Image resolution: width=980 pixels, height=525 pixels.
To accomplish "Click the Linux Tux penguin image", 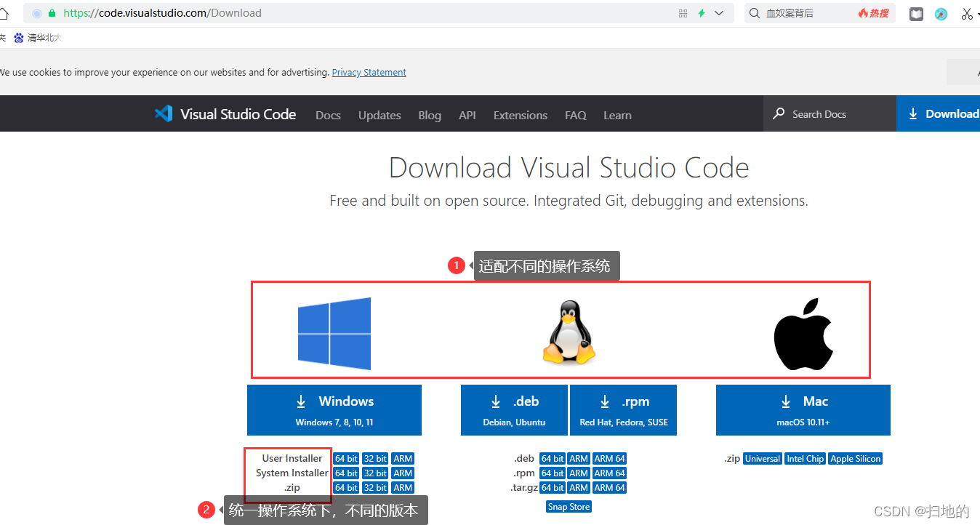I will [x=569, y=333].
